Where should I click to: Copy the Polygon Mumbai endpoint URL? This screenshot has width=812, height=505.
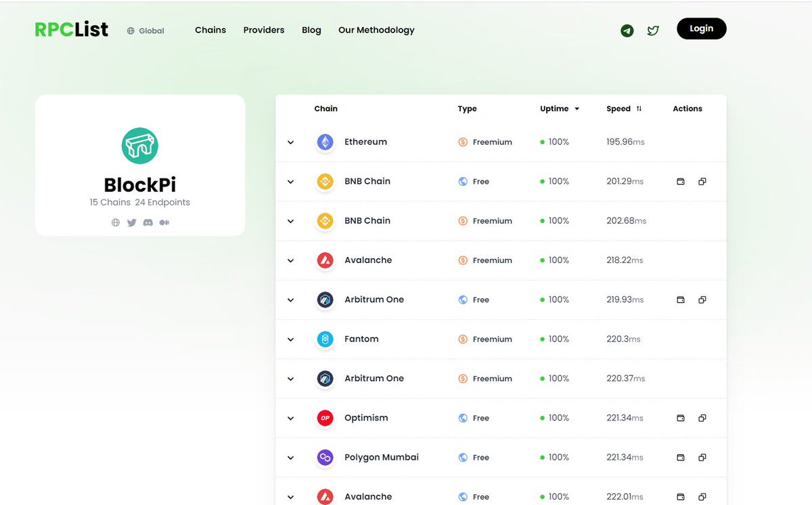point(702,458)
